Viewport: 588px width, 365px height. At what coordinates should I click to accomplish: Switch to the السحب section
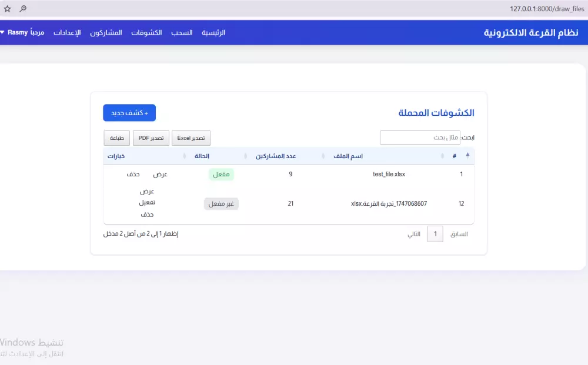point(182,32)
